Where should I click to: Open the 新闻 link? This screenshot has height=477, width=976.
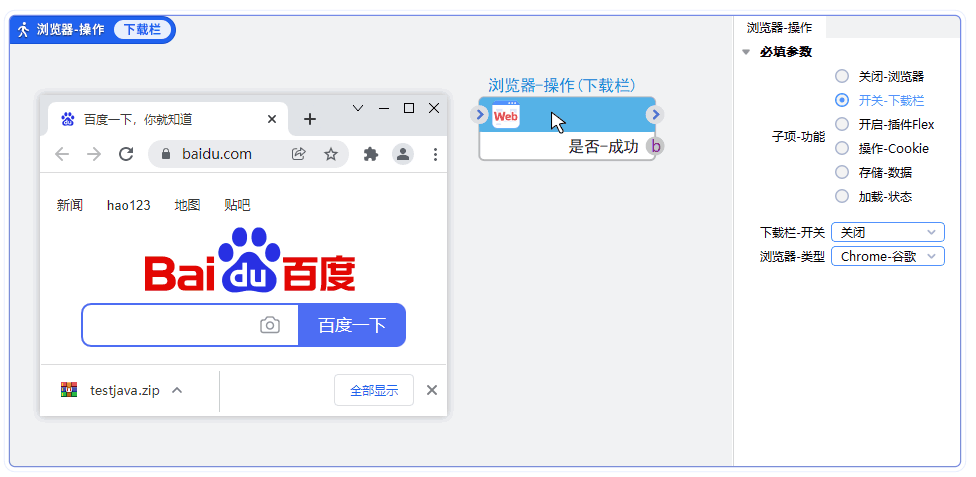point(70,205)
